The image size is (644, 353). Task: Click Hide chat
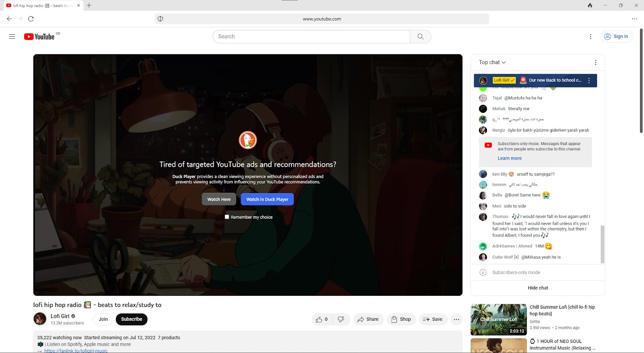click(538, 288)
